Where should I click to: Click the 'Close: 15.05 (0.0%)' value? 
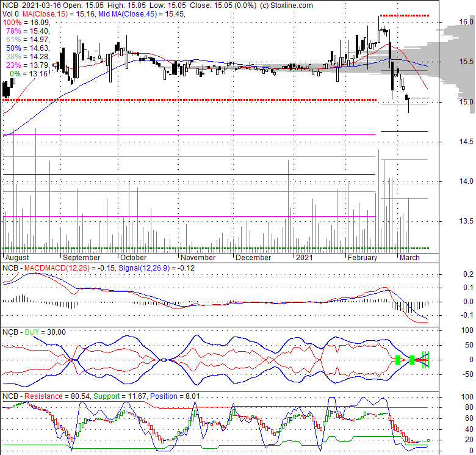223,5
